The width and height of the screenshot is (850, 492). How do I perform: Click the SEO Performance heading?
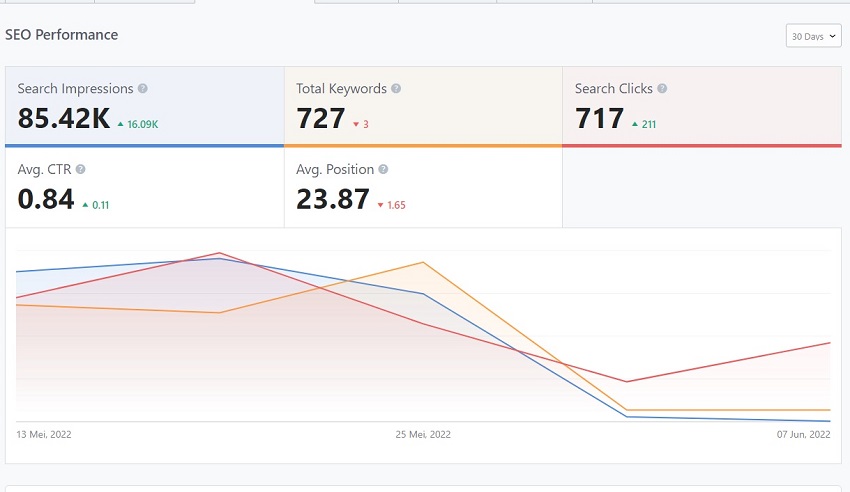62,35
